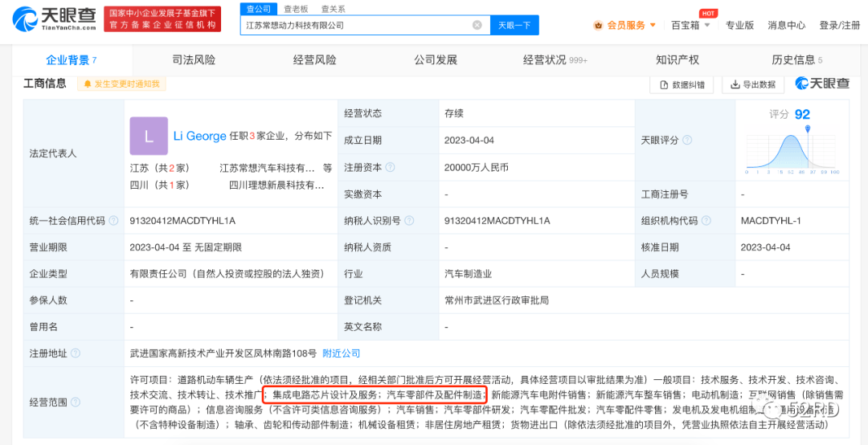
Task: Click the 导出数据 button
Action: pos(753,84)
